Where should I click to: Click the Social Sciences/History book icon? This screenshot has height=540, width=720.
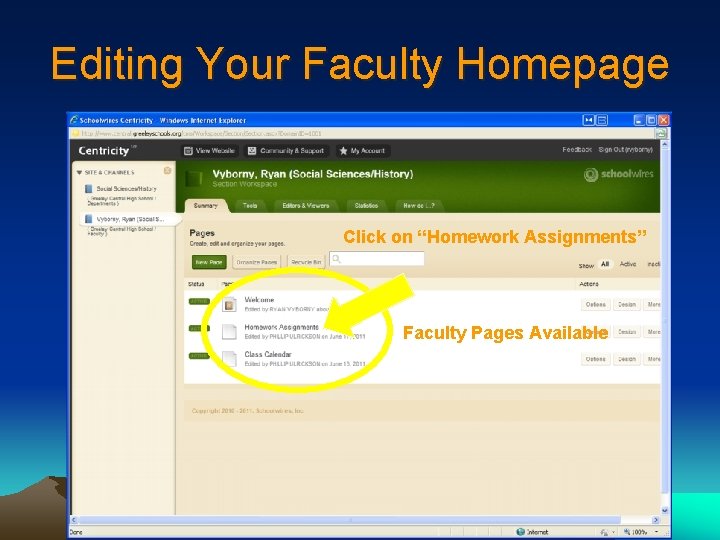click(89, 189)
